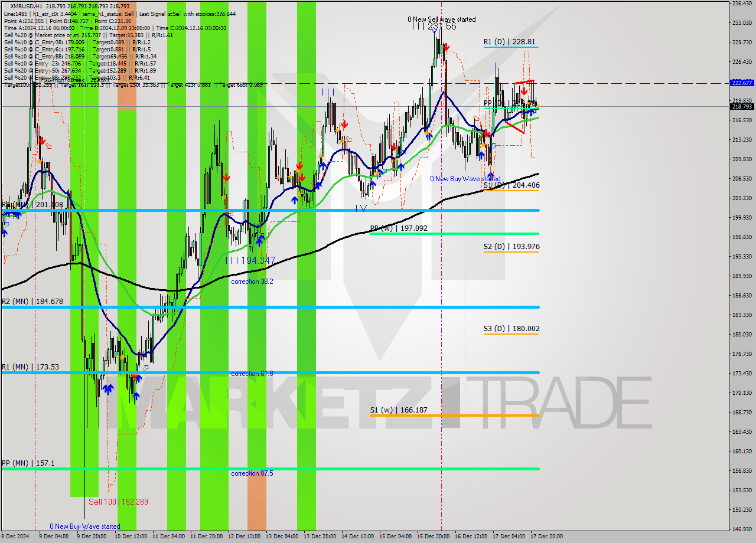This screenshot has width=756, height=543.
Task: Click the 203.230 price axis value
Action: coord(742,198)
